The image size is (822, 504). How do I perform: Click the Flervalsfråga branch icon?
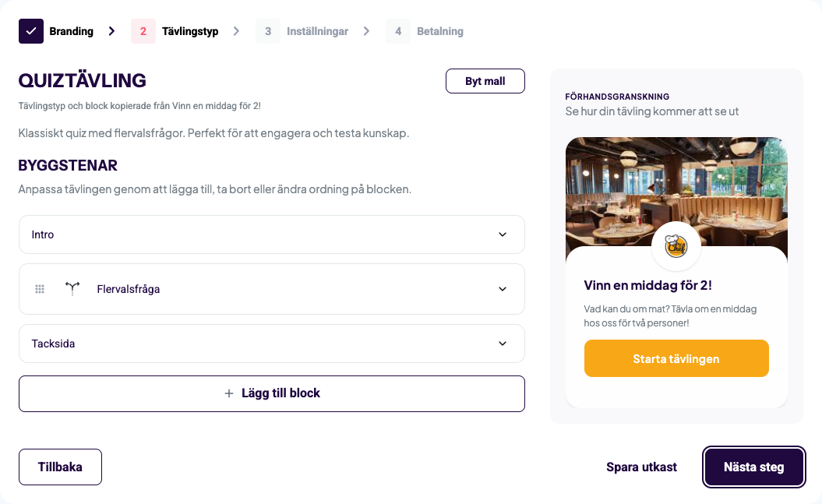(72, 289)
